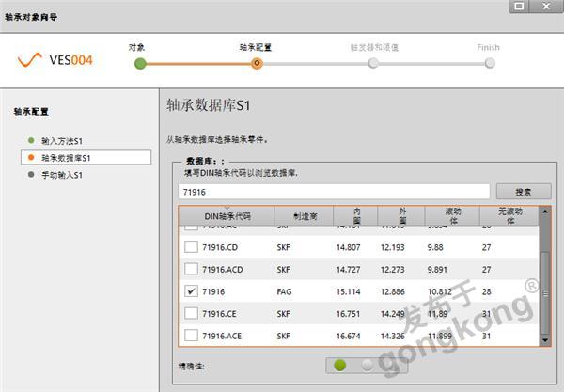Click the grey 精确性 indicator
The image size is (564, 392).
coord(367,365)
